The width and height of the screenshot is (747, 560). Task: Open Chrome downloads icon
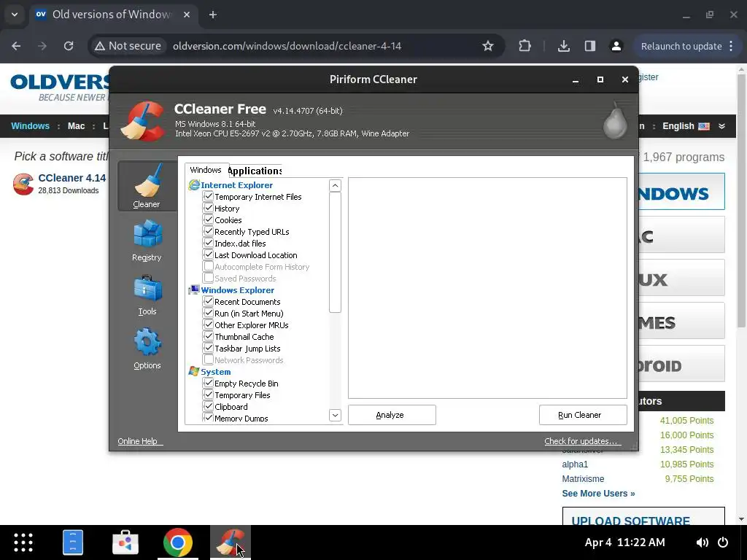click(x=564, y=46)
